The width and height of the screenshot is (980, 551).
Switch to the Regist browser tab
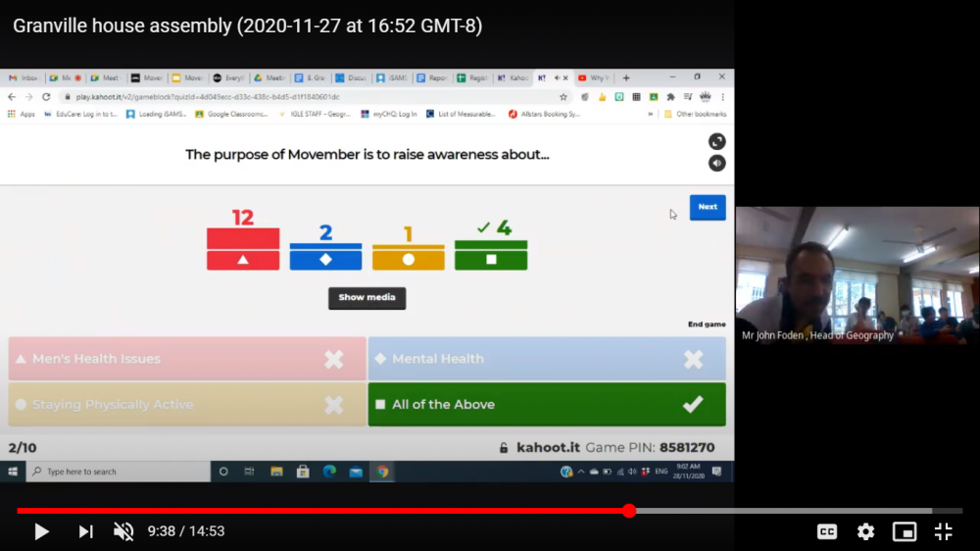click(x=472, y=78)
